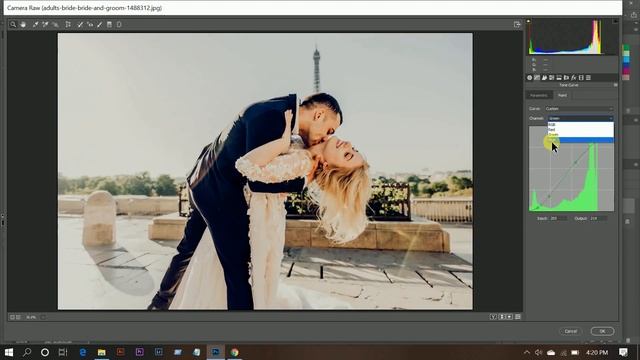Toggle full screen mode icon

[x=517, y=24]
